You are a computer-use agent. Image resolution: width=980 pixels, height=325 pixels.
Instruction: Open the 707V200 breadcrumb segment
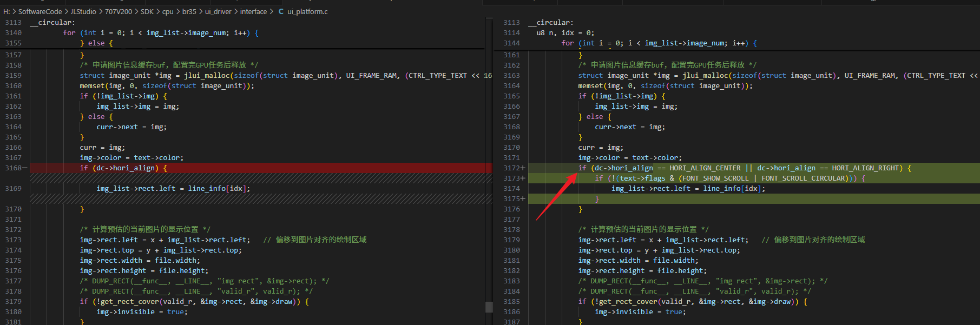coord(119,11)
